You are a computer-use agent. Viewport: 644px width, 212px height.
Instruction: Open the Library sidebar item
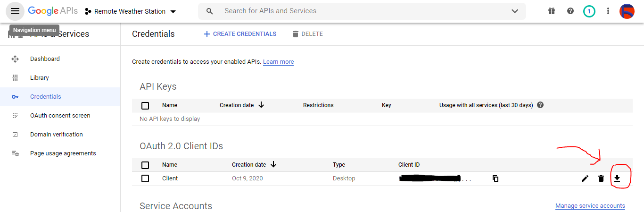coord(40,78)
